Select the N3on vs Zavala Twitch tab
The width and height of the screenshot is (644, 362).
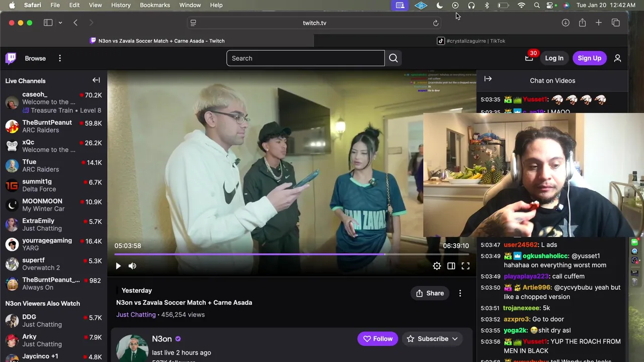coord(157,41)
